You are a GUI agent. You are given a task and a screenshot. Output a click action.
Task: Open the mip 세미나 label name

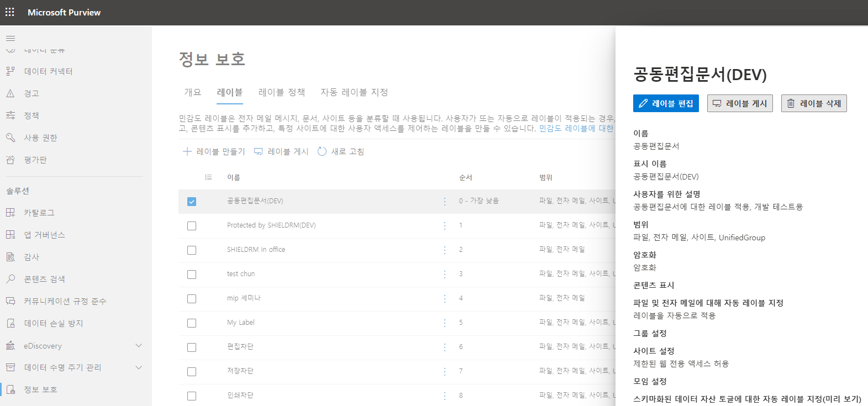[x=244, y=298]
